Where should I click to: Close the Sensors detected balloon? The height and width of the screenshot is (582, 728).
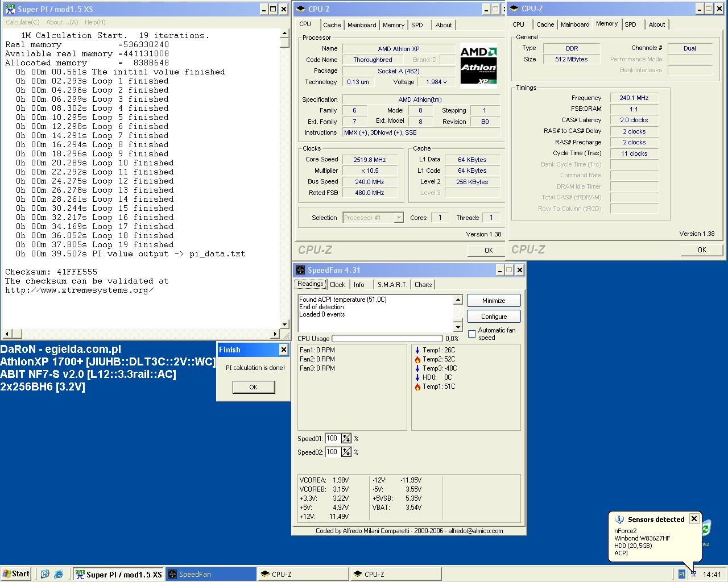[x=694, y=518]
